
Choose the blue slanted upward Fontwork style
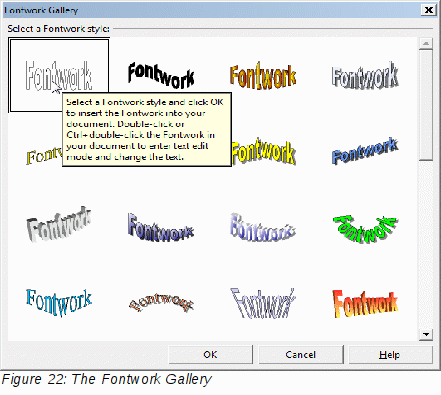pyautogui.click(x=365, y=152)
